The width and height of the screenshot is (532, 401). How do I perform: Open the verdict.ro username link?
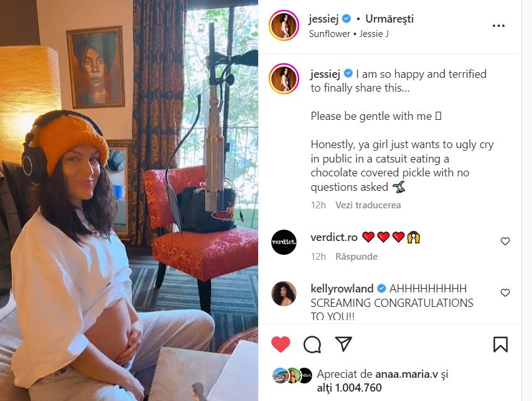pyautogui.click(x=334, y=237)
